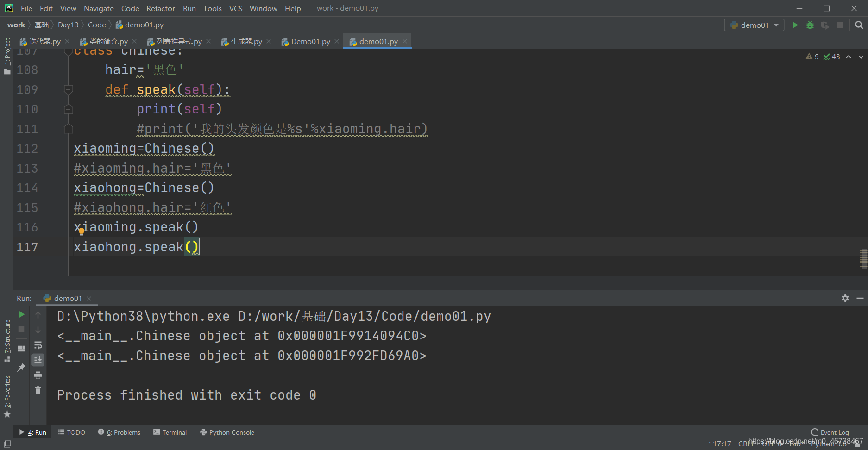The height and width of the screenshot is (450, 868).
Task: Open the Project tool window
Action: 7,56
